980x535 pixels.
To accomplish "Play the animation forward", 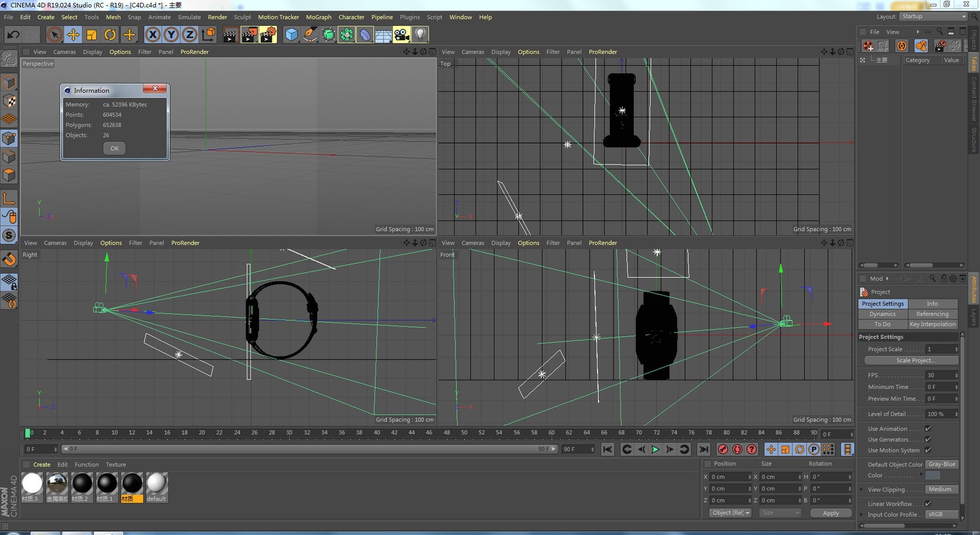I will coord(655,449).
